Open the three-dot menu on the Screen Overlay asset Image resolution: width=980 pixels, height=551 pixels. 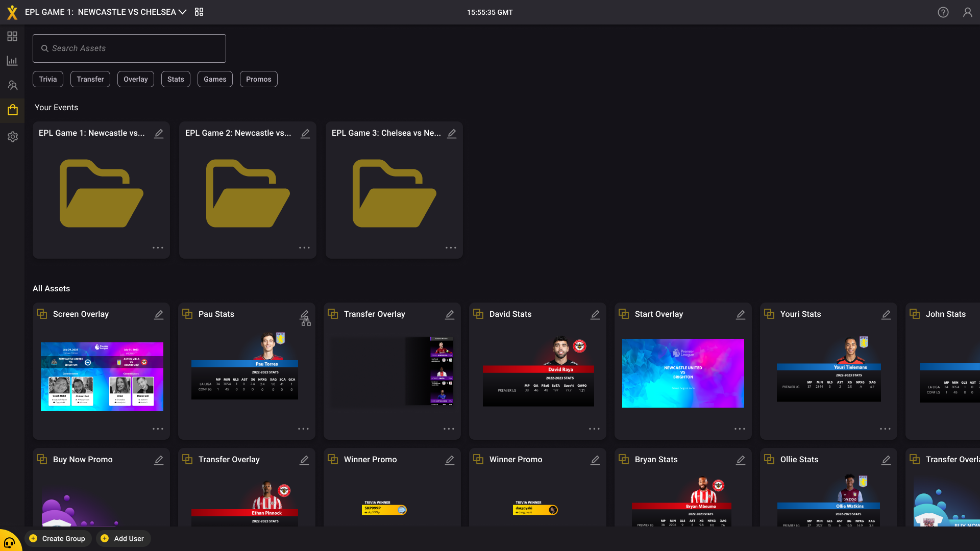(158, 429)
